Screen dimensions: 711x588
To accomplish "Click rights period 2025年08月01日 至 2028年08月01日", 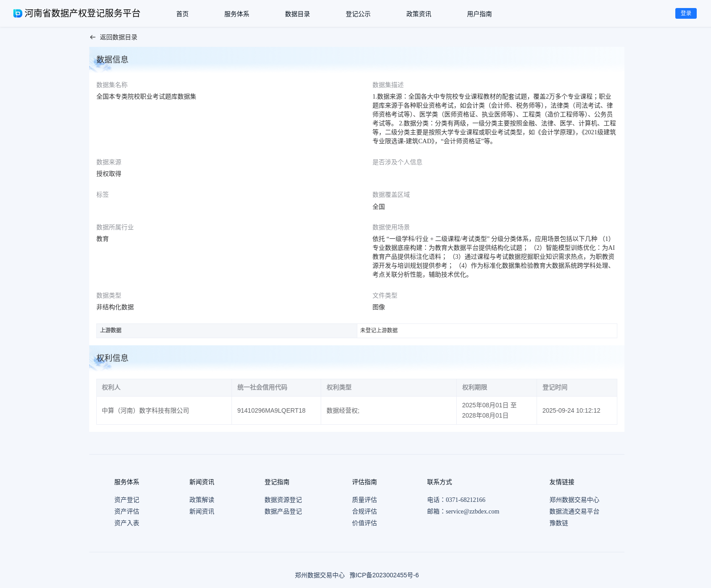I will click(x=489, y=410).
